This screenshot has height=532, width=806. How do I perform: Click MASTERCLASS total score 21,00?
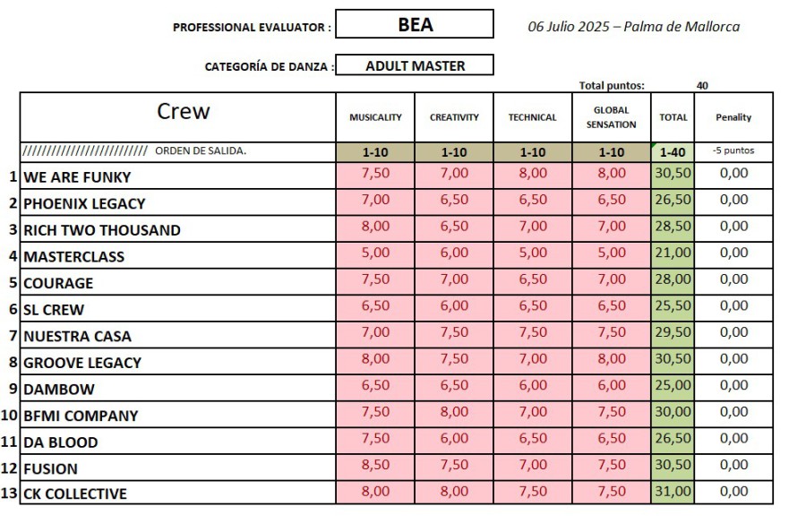pos(673,253)
